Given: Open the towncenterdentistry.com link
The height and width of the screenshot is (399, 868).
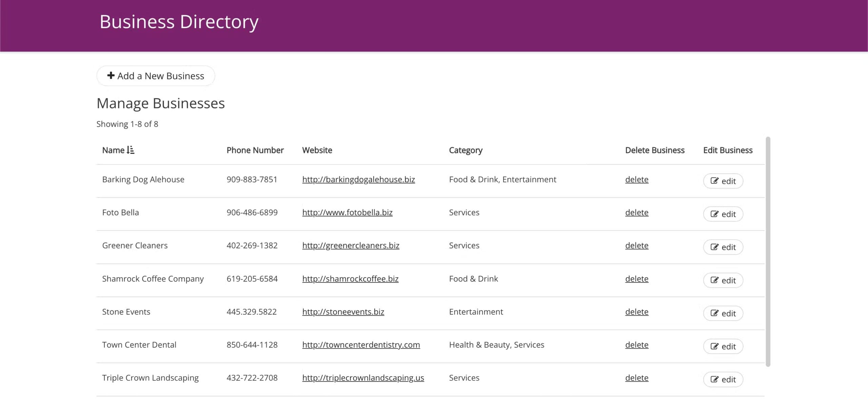Looking at the screenshot, I should pos(361,345).
